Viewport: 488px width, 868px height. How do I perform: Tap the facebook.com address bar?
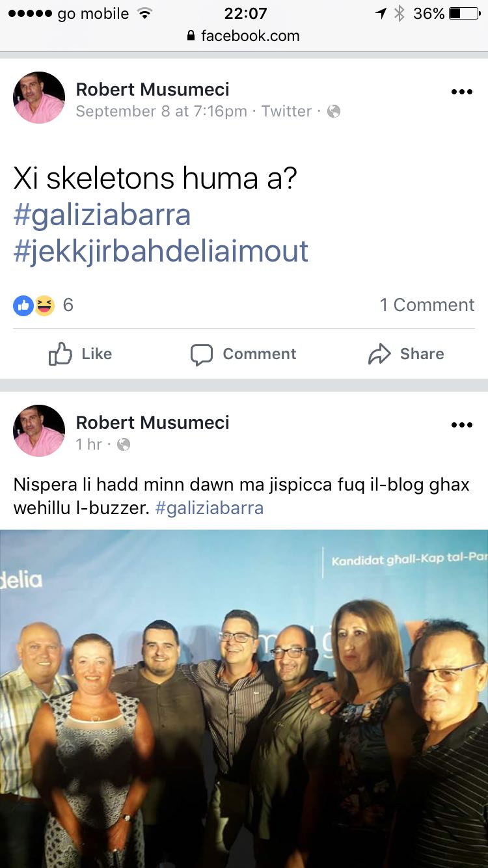coord(244,36)
